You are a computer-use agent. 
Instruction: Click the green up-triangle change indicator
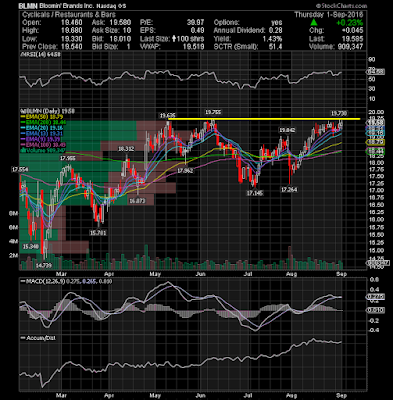coord(313,23)
